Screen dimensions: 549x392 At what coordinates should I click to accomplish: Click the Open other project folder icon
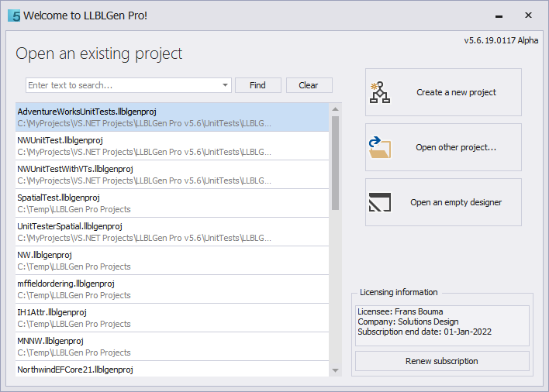tap(380, 147)
